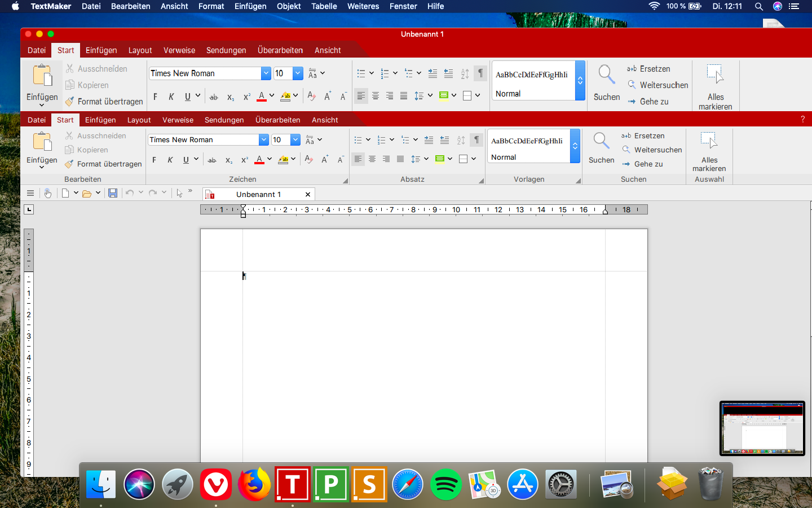This screenshot has height=508, width=812.
Task: Click the New document page icon
Action: (65, 193)
